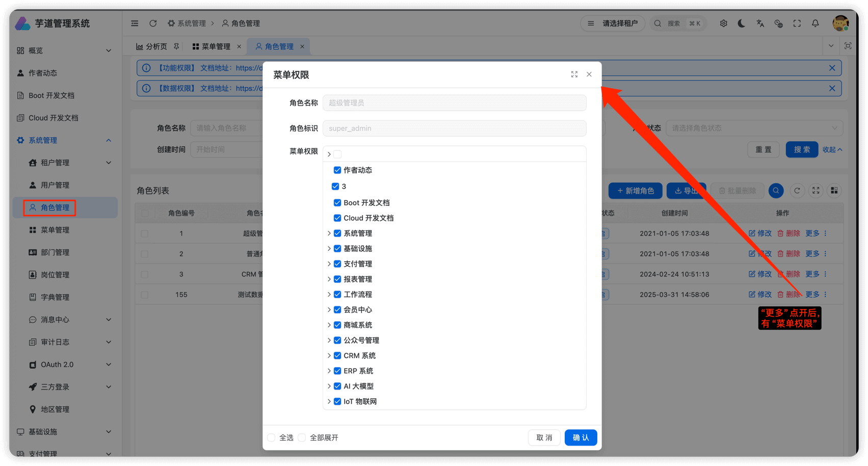This screenshot has height=466, width=868.
Task: Check the 全选 checkbox
Action: (271, 437)
